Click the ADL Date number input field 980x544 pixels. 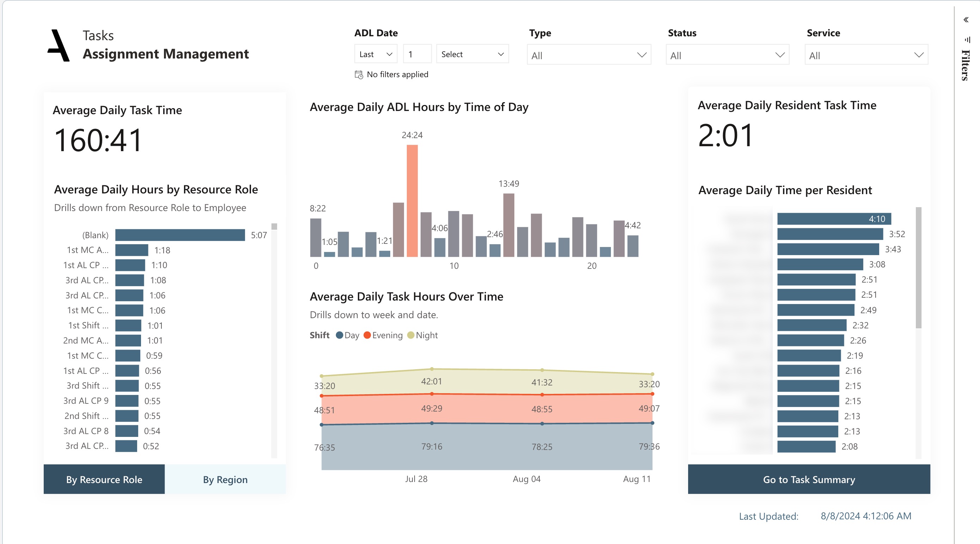pyautogui.click(x=417, y=54)
